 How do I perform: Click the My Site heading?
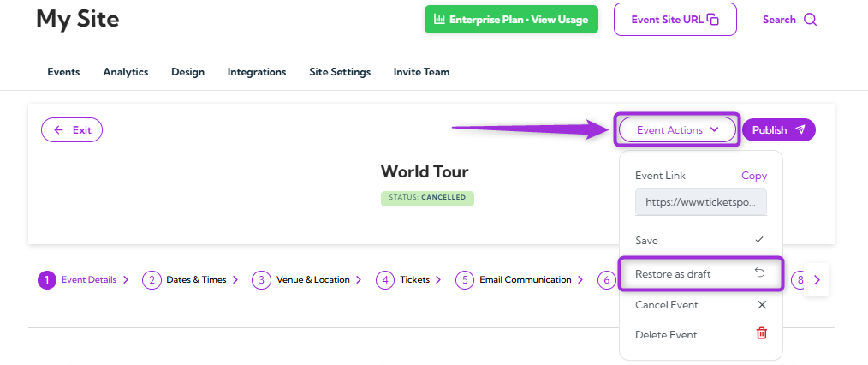[x=78, y=20]
